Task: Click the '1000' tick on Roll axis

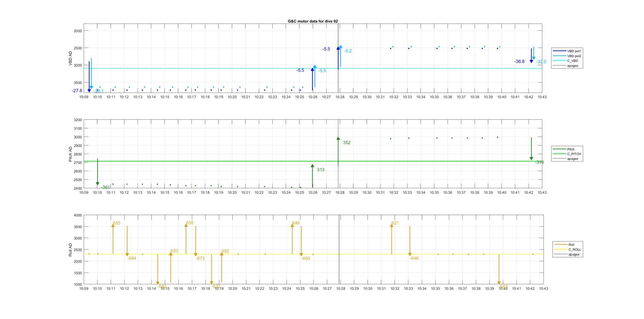Action: click(x=77, y=284)
